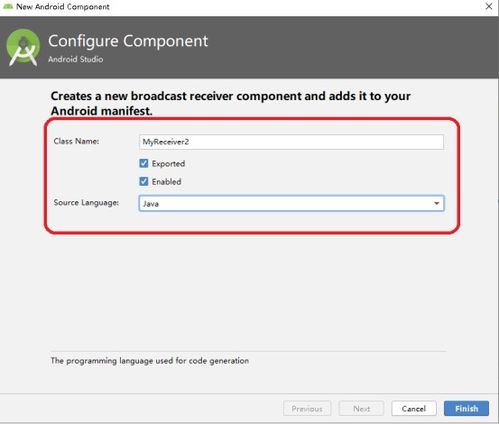Click the disabled Previous button
This screenshot has height=424, width=499.
(307, 408)
